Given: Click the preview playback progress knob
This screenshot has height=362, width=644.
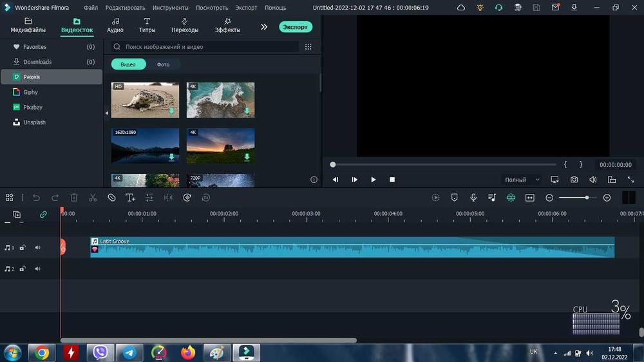Looking at the screenshot, I should (333, 164).
